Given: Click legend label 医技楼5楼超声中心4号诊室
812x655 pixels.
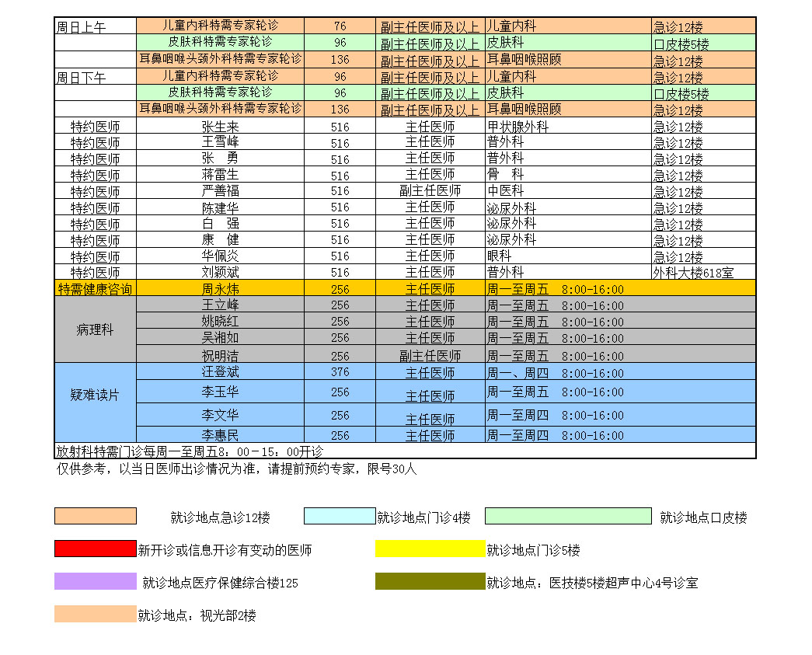Looking at the screenshot, I should point(623,583).
